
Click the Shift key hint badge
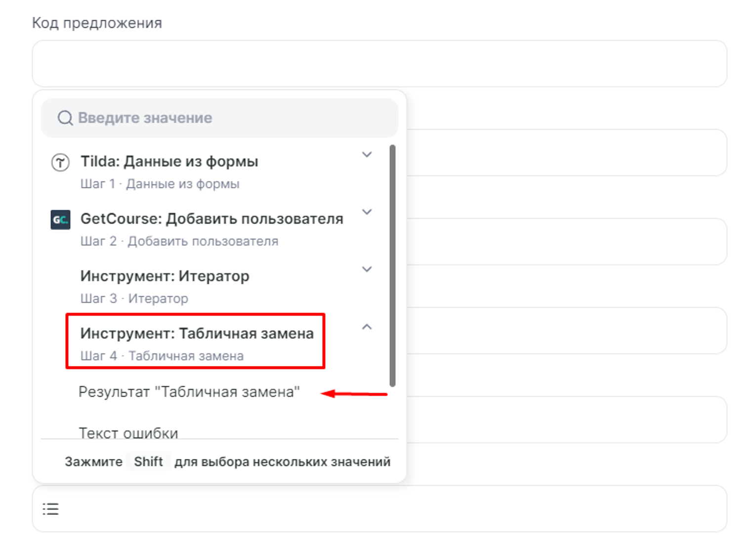click(148, 461)
